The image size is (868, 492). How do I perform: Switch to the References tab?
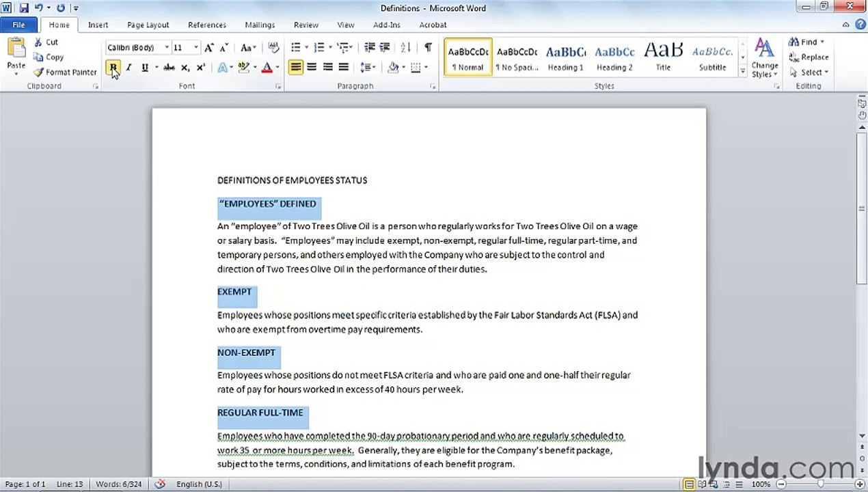pos(207,25)
